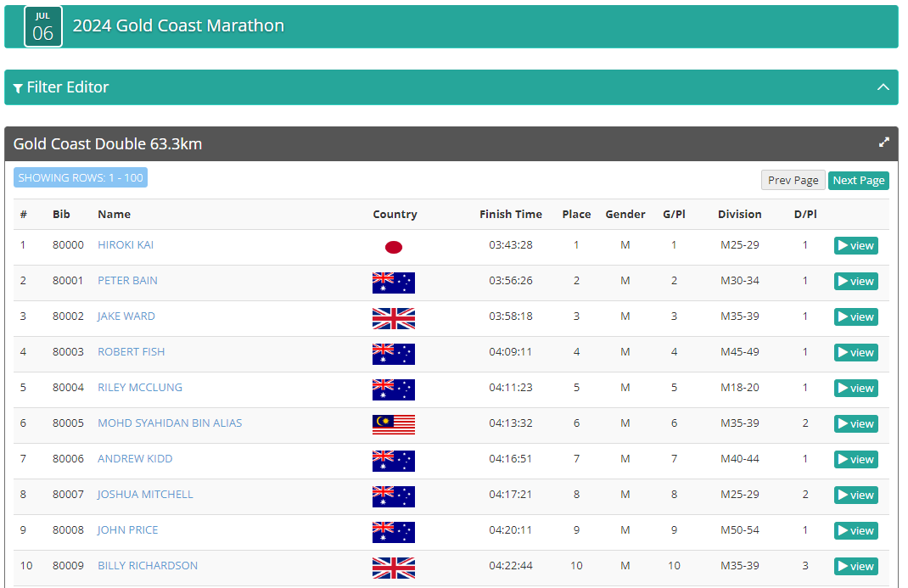Open Joshua Mitchell athlete link
This screenshot has height=588, width=908.
(145, 495)
